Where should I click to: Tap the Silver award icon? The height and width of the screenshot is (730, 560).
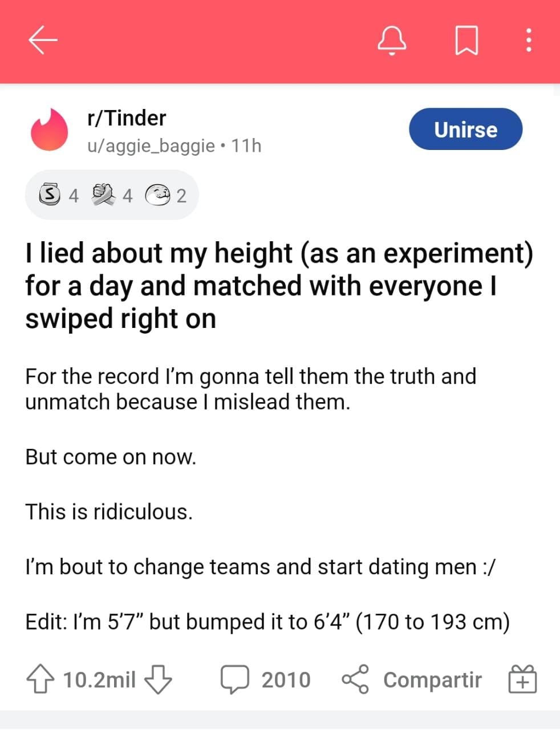point(50,195)
